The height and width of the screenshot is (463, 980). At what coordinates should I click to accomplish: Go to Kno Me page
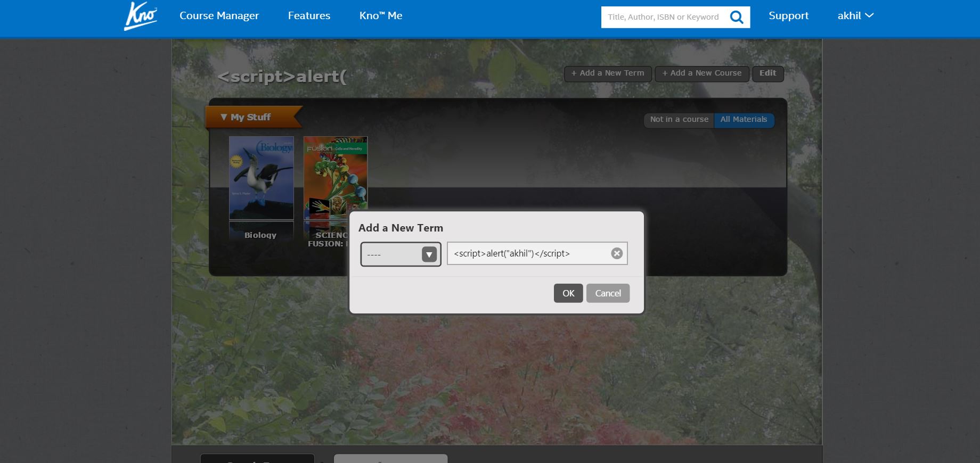point(381,16)
